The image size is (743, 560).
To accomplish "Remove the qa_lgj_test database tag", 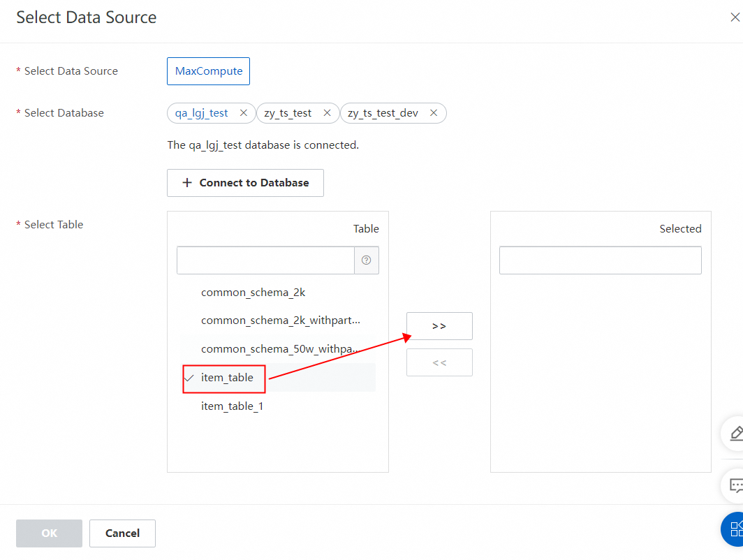I will pyautogui.click(x=243, y=113).
